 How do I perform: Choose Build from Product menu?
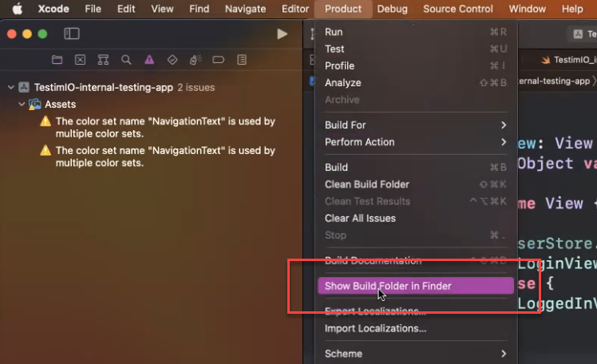pos(416,167)
